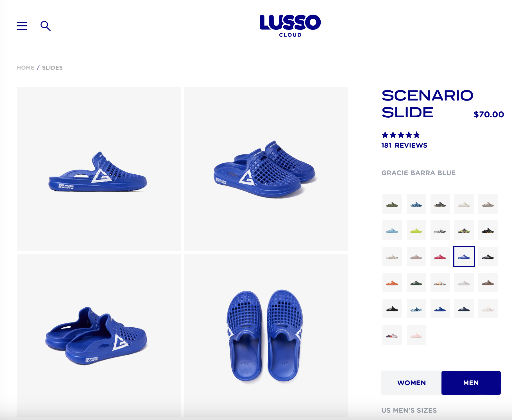Click the five-star rating
This screenshot has height=420, width=512.
click(x=400, y=135)
